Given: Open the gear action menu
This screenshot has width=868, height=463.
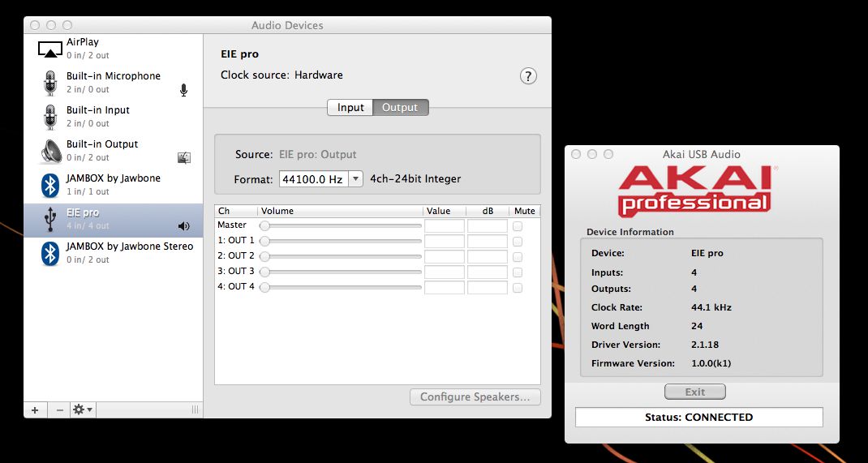Looking at the screenshot, I should [83, 410].
